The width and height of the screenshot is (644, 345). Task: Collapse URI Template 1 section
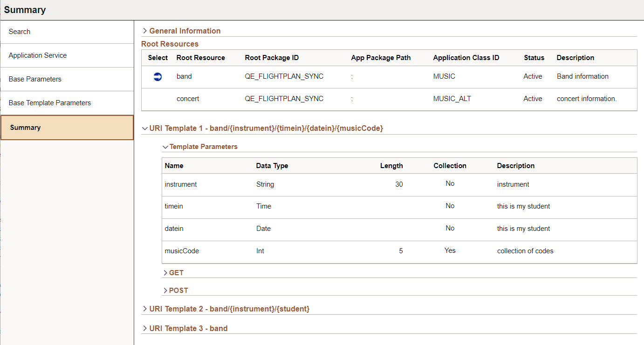[x=263, y=128]
